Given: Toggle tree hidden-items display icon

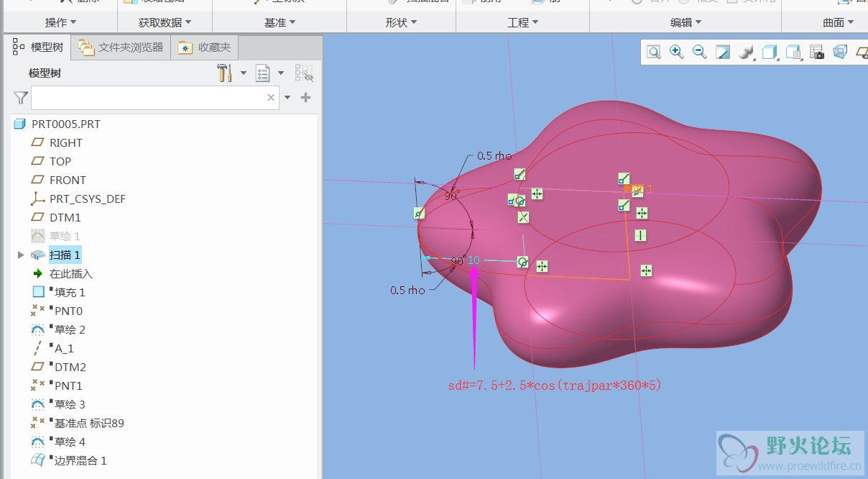Looking at the screenshot, I should 304,73.
